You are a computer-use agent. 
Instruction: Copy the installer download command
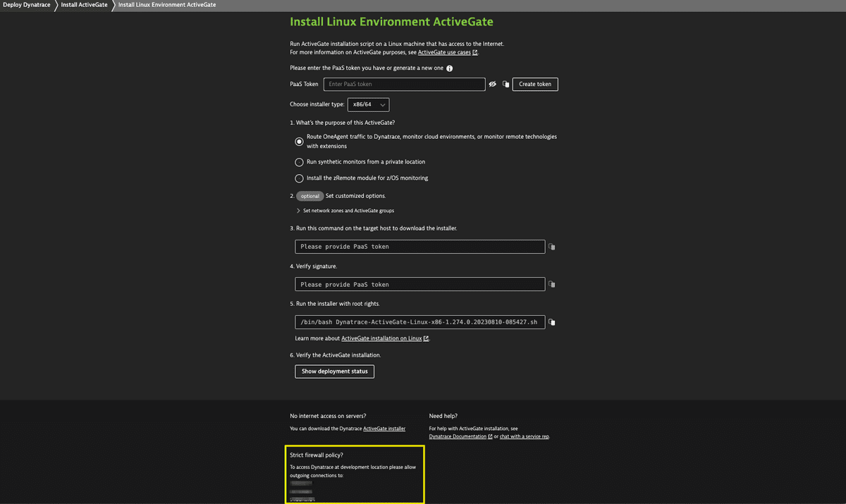tap(552, 246)
